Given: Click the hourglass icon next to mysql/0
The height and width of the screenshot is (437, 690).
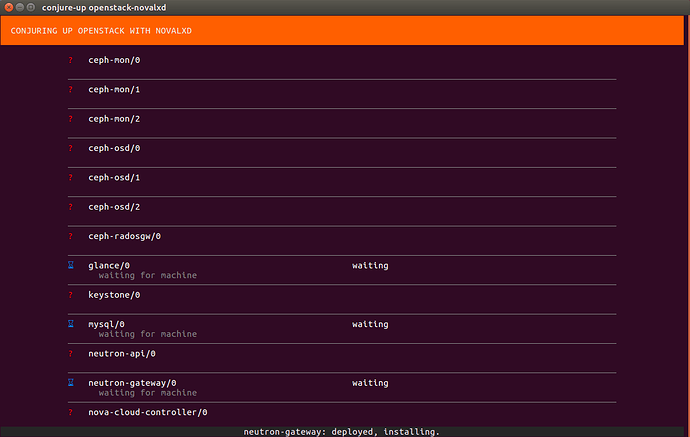Looking at the screenshot, I should (x=70, y=324).
